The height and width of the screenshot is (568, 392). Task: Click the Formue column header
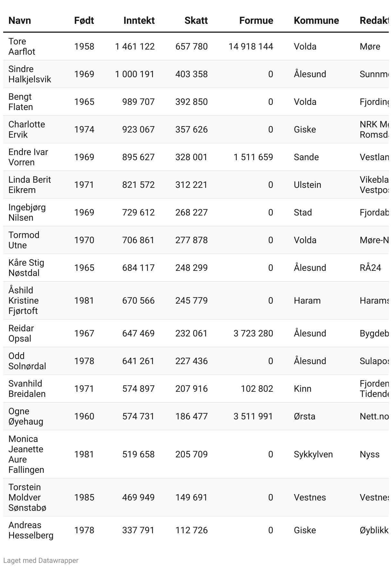256,21
